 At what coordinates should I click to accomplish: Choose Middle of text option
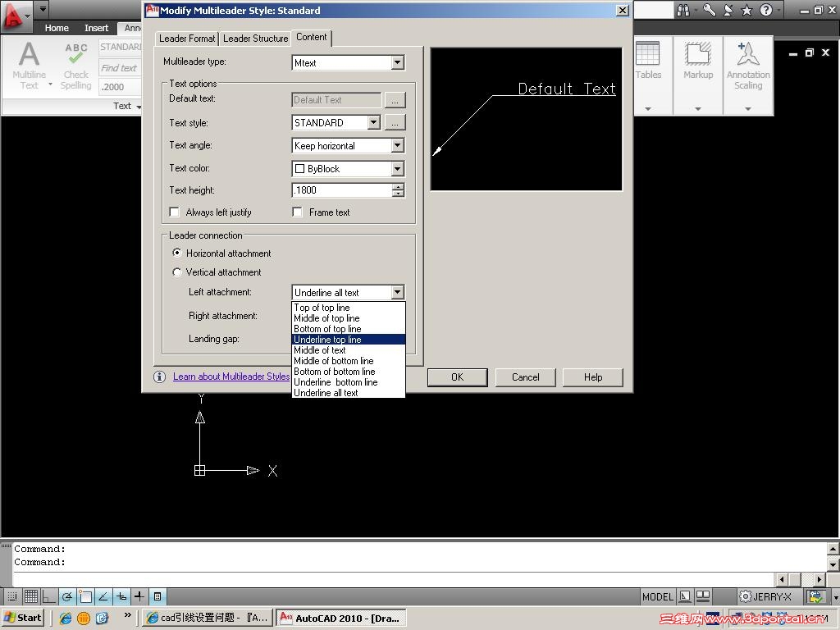coord(348,350)
